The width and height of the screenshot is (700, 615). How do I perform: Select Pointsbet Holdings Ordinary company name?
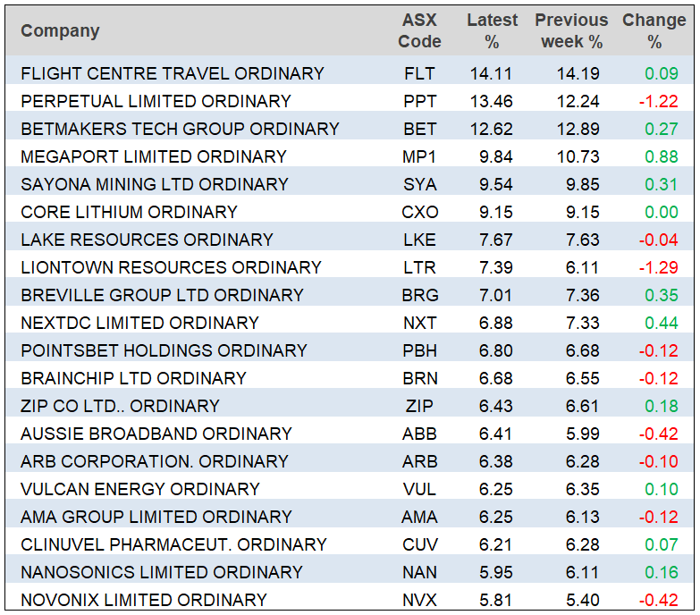point(164,350)
